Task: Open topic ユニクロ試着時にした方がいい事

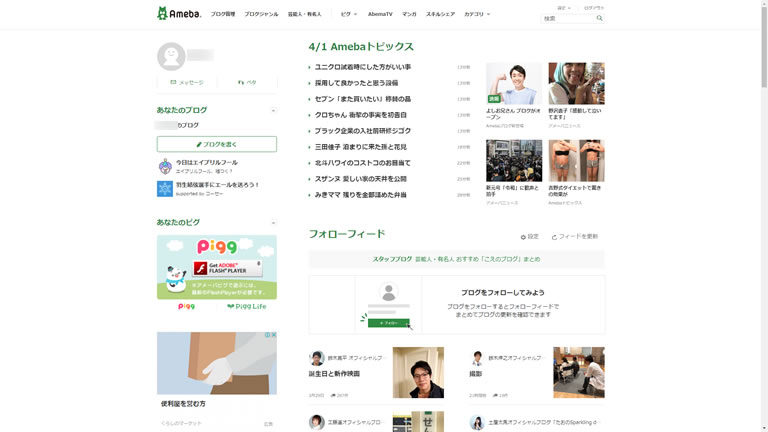Action: 362,67
